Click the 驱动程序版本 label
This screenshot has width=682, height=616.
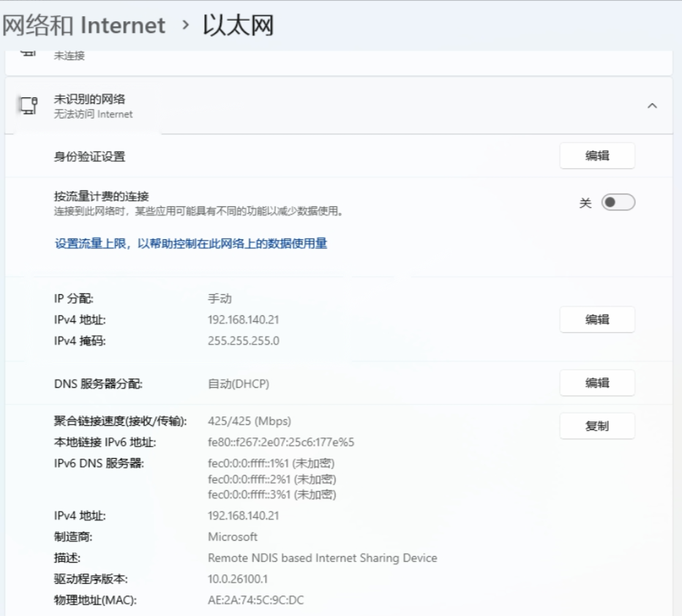click(91, 579)
